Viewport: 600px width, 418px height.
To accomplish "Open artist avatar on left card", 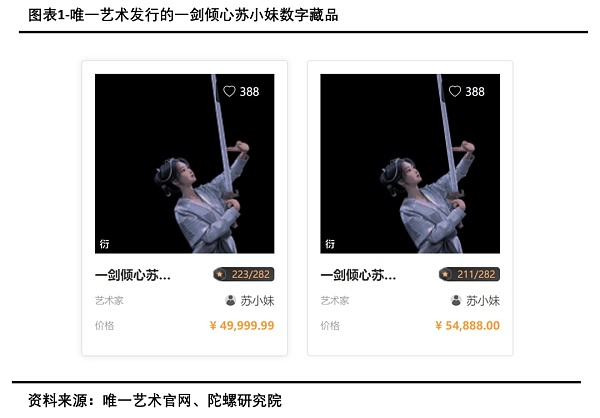I will (x=230, y=300).
